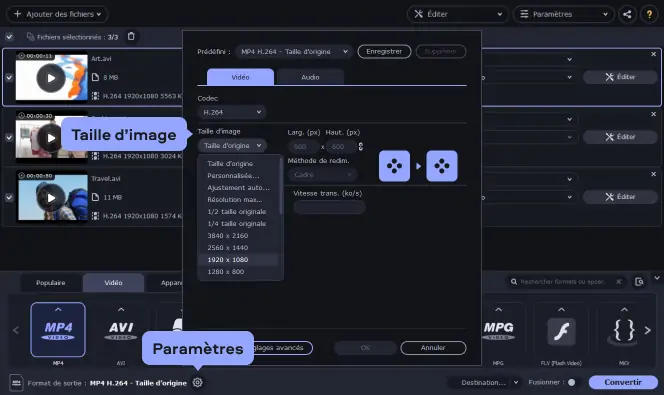Click the source resize preview icon
The height and width of the screenshot is (395, 664).
click(x=394, y=166)
